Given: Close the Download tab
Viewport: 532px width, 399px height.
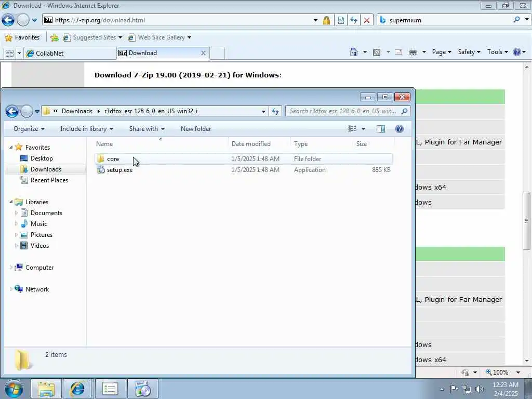Looking at the screenshot, I should click(x=203, y=53).
